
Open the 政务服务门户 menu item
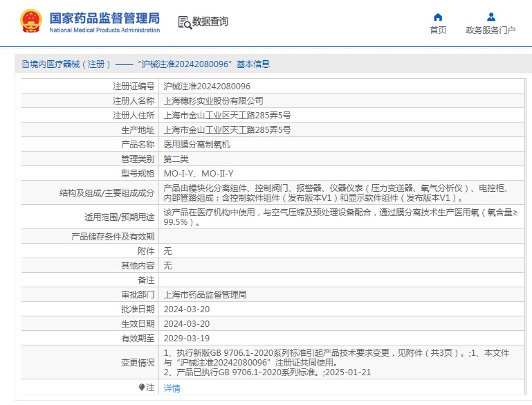tap(490, 30)
